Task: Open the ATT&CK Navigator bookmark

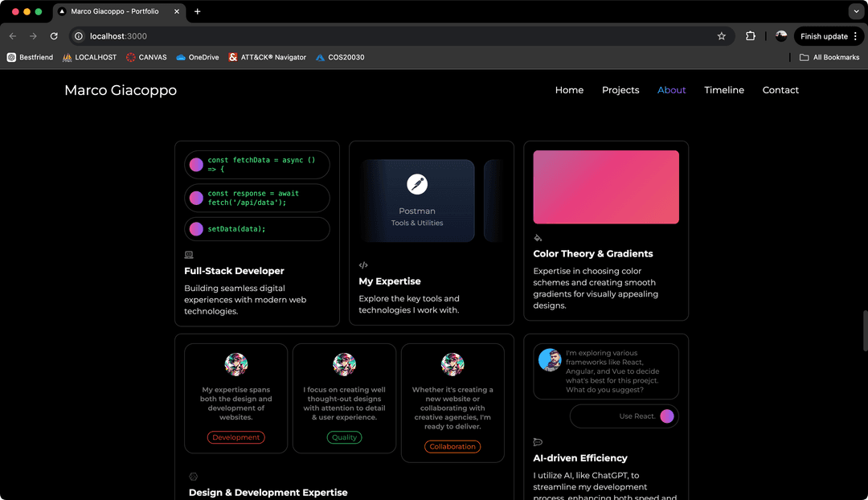Action: pyautogui.click(x=267, y=57)
